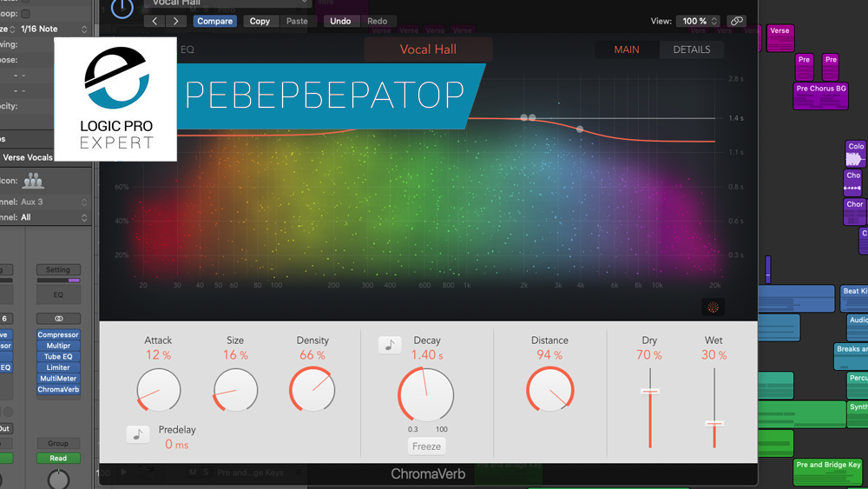Screen dimensions: 868x489
Task: Open the 1/16 Note quantize dropdown
Action: (54, 29)
